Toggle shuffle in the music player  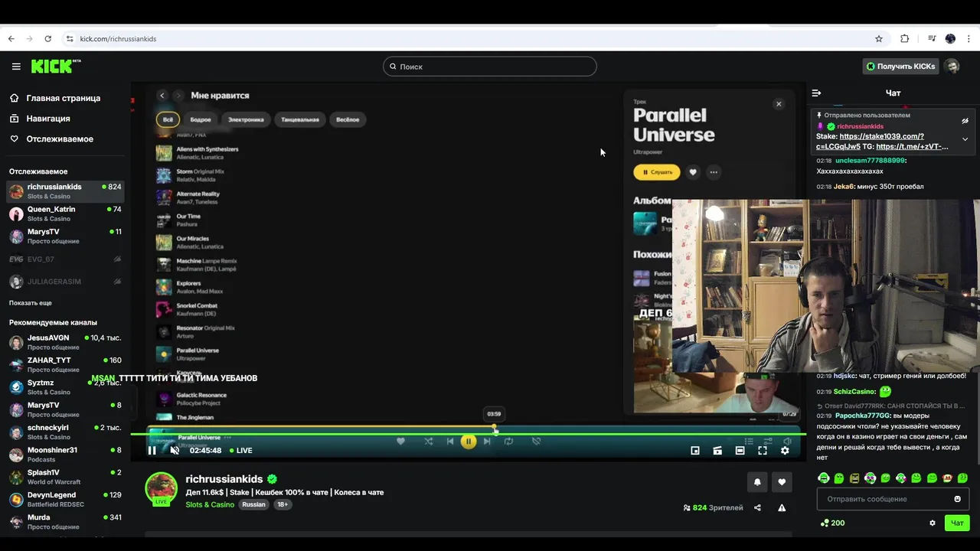[x=428, y=442]
